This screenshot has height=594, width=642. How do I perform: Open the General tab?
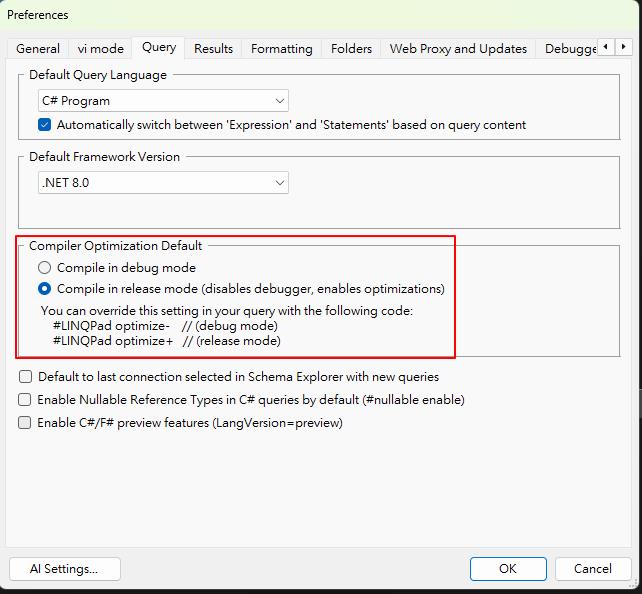click(38, 48)
